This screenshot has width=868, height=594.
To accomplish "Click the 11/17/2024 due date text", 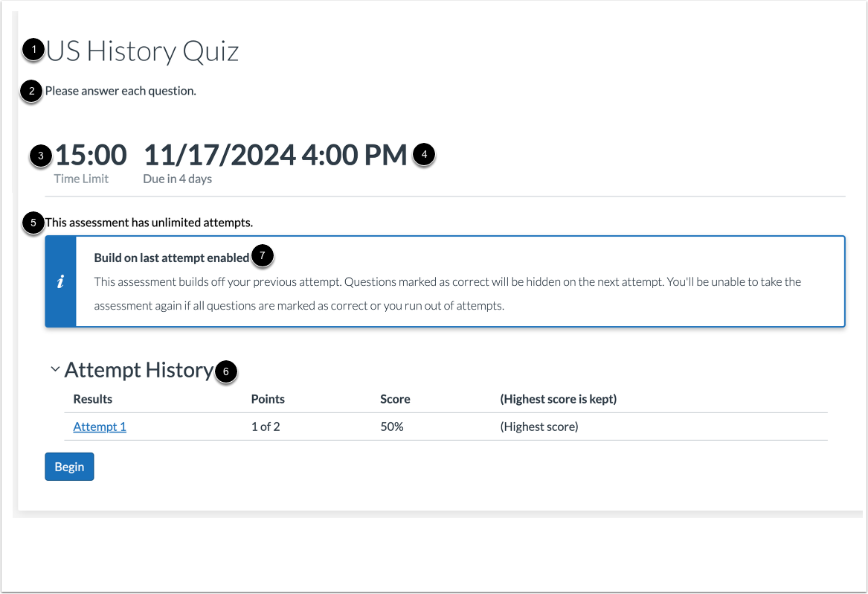I will [275, 154].
